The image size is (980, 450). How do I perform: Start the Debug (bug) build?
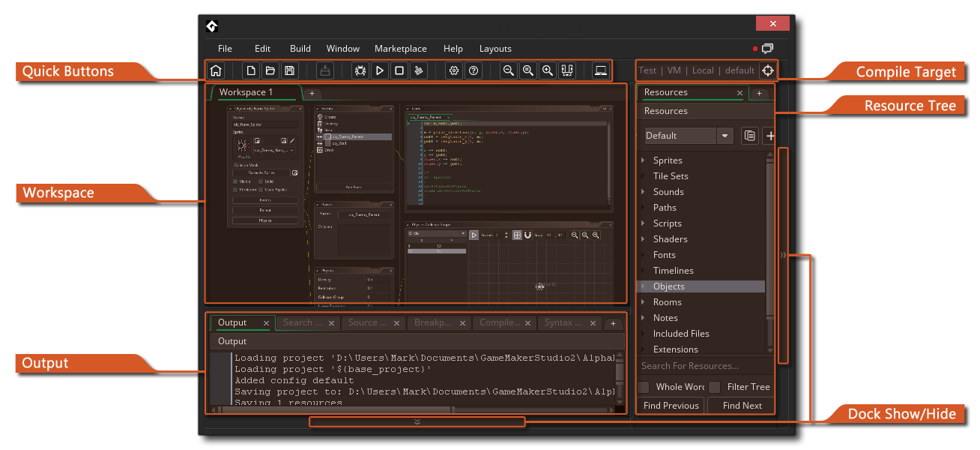point(360,71)
